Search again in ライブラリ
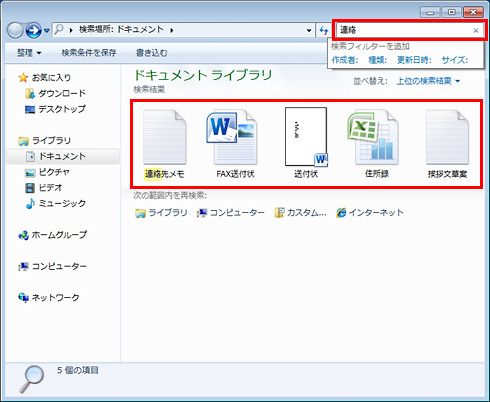490x402 pixels. point(161,212)
